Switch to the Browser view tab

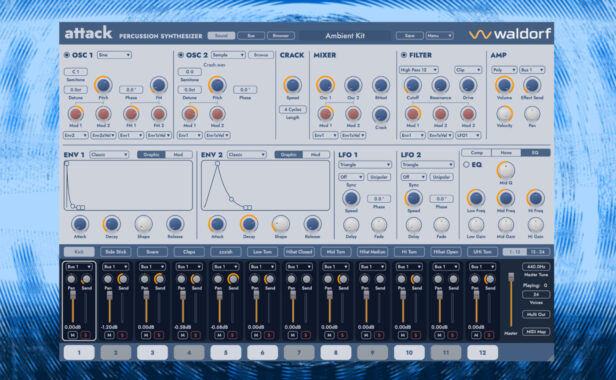click(x=281, y=36)
